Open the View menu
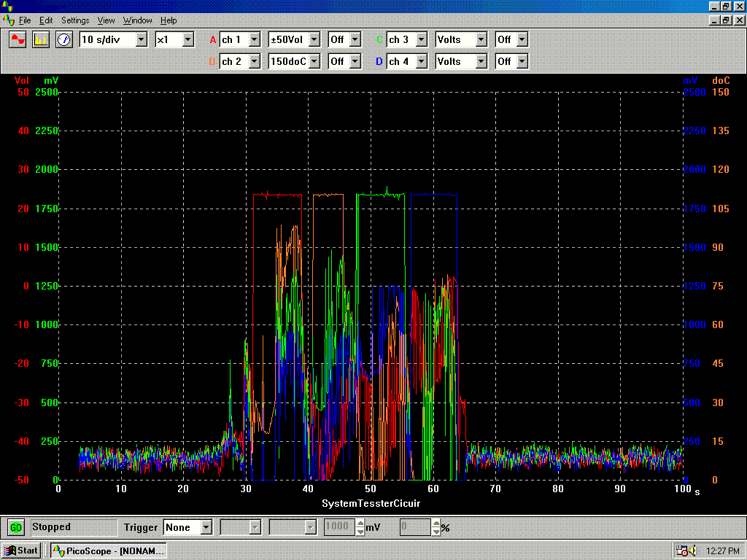The image size is (747, 560). 107,20
